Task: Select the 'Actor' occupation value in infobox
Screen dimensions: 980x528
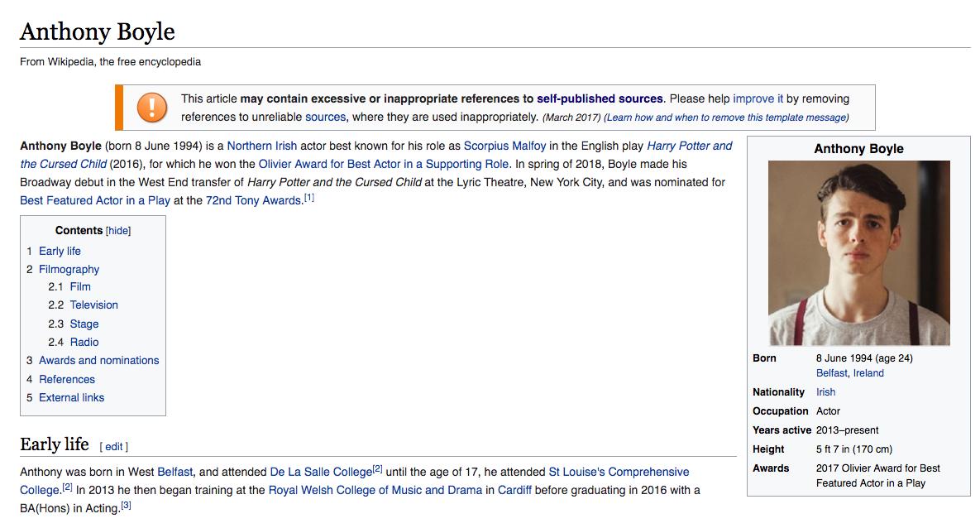Action: [828, 411]
